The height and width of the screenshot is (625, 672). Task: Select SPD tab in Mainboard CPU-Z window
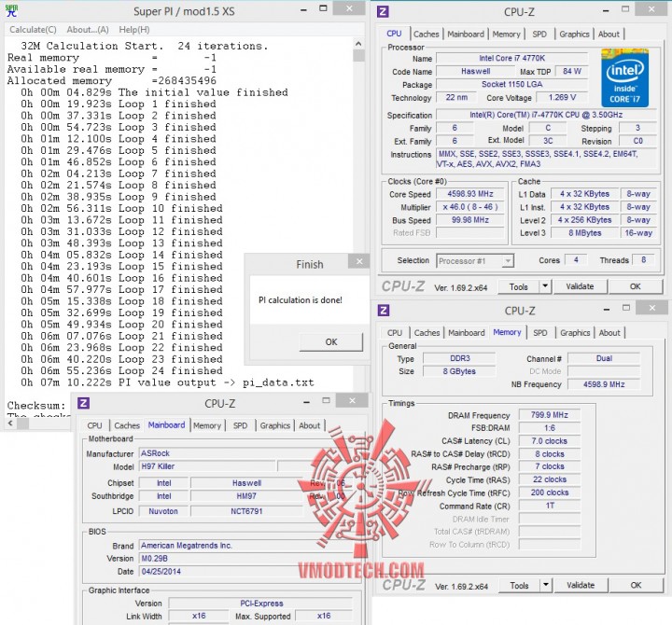pos(240,425)
